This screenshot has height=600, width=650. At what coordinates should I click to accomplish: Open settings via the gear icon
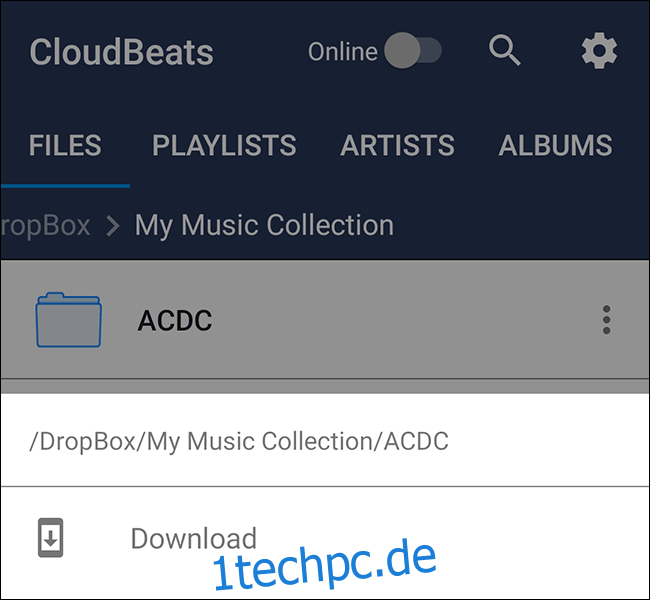pos(599,51)
